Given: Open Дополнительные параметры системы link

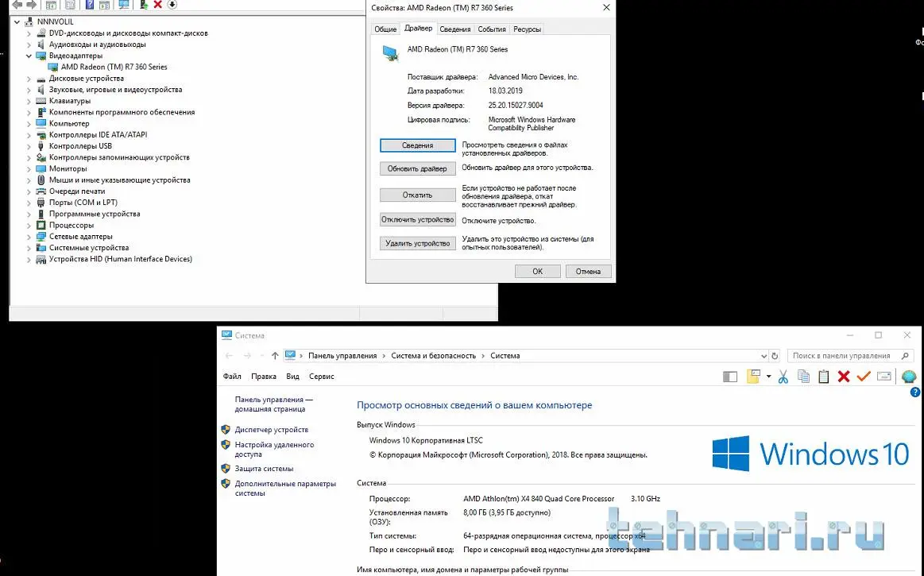Looking at the screenshot, I should (285, 488).
